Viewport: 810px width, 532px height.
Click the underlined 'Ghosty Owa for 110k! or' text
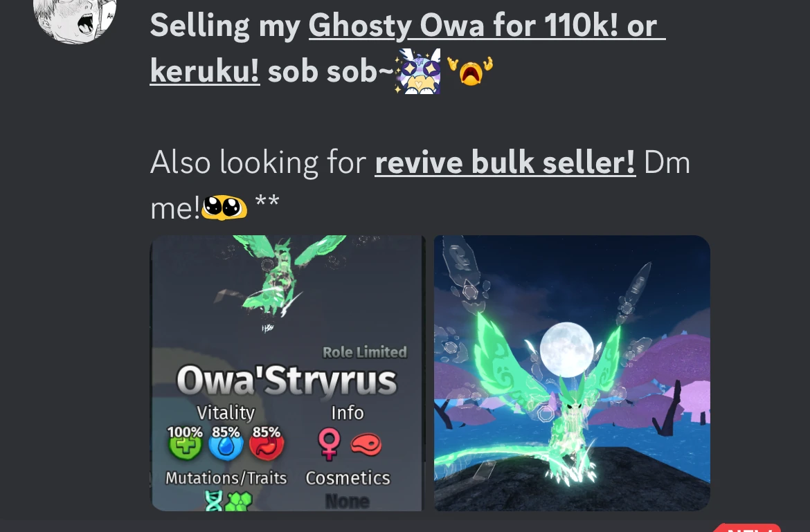[x=487, y=26]
